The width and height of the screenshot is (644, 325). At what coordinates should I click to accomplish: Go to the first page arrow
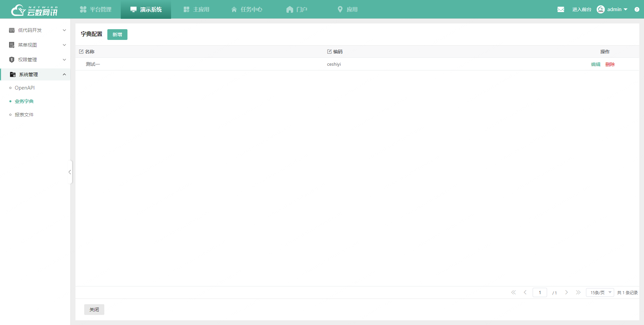click(513, 292)
